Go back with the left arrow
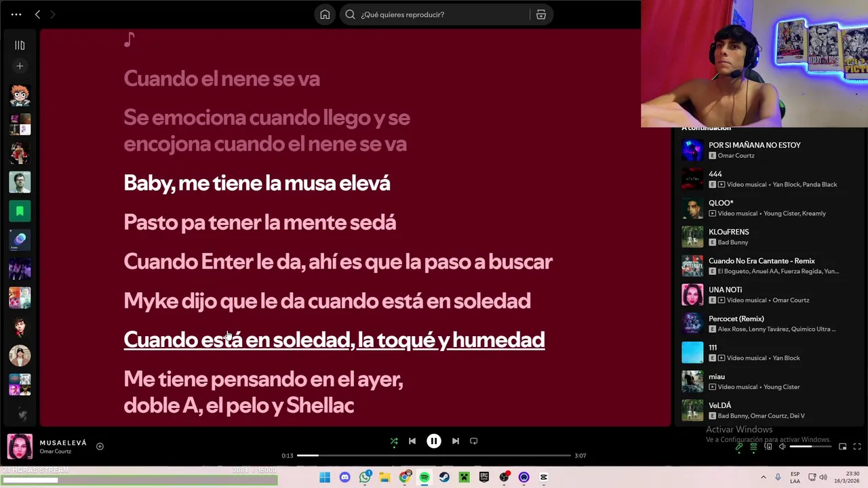Viewport: 868px width, 488px height. [x=37, y=14]
